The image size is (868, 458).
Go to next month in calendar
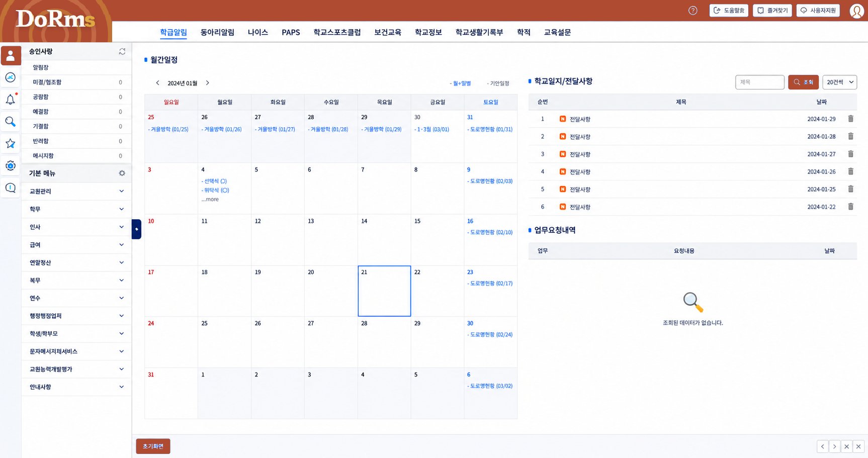pos(207,83)
